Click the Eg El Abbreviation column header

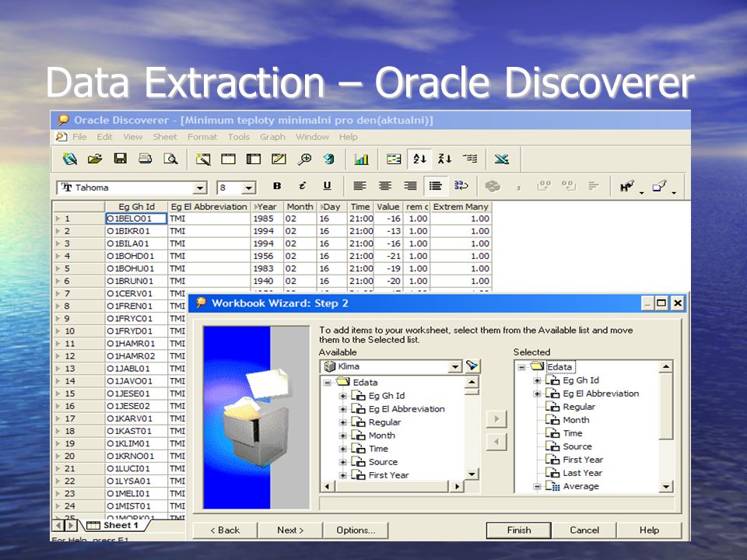(209, 207)
